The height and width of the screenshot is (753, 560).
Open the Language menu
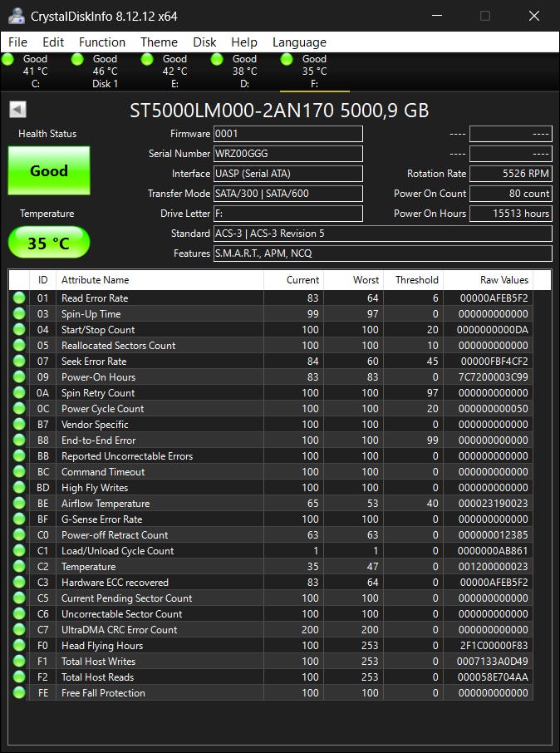[x=299, y=42]
